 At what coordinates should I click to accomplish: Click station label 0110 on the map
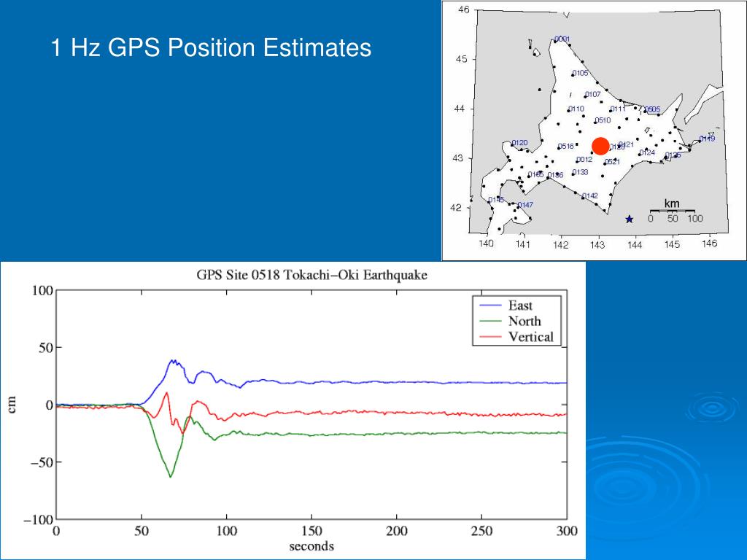[576, 109]
